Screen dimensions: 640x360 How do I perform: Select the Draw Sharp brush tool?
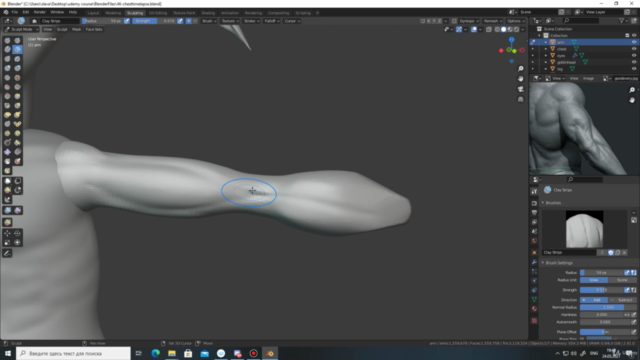[17, 40]
